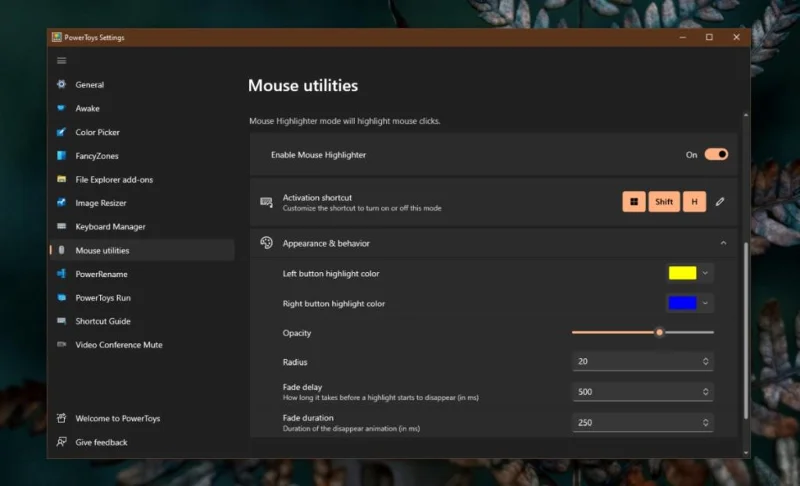Click the Fade delay field showing 500
The width and height of the screenshot is (800, 486).
[x=642, y=392]
